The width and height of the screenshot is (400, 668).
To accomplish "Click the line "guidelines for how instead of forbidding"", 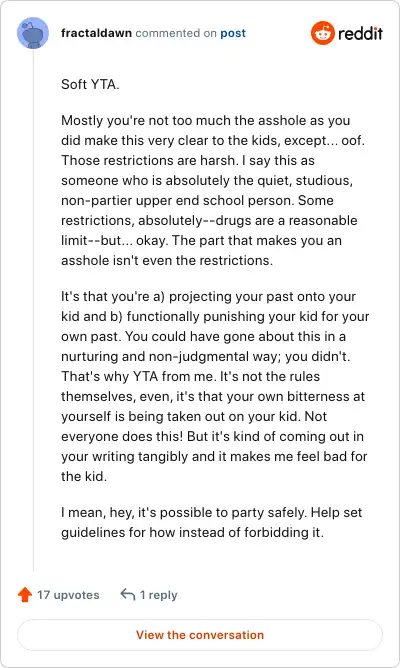I will coord(192,532).
